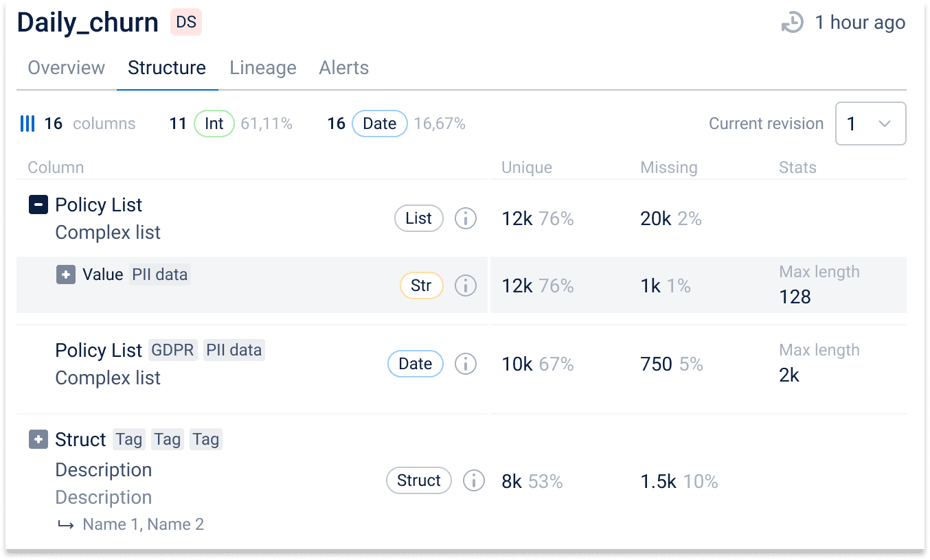Open the Current revision dropdown
Screen dimensions: 930x560
870,124
